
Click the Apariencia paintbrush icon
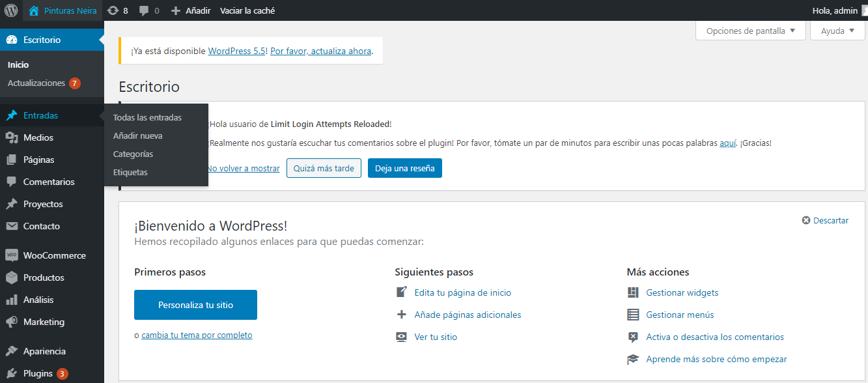12,351
